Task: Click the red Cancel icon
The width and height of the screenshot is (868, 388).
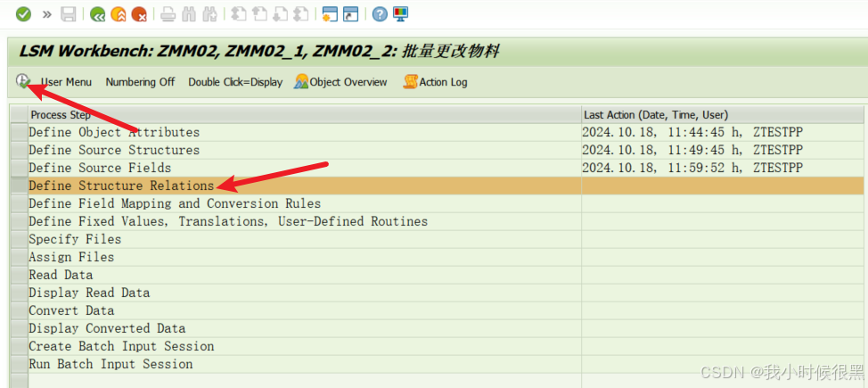Action: click(x=140, y=14)
